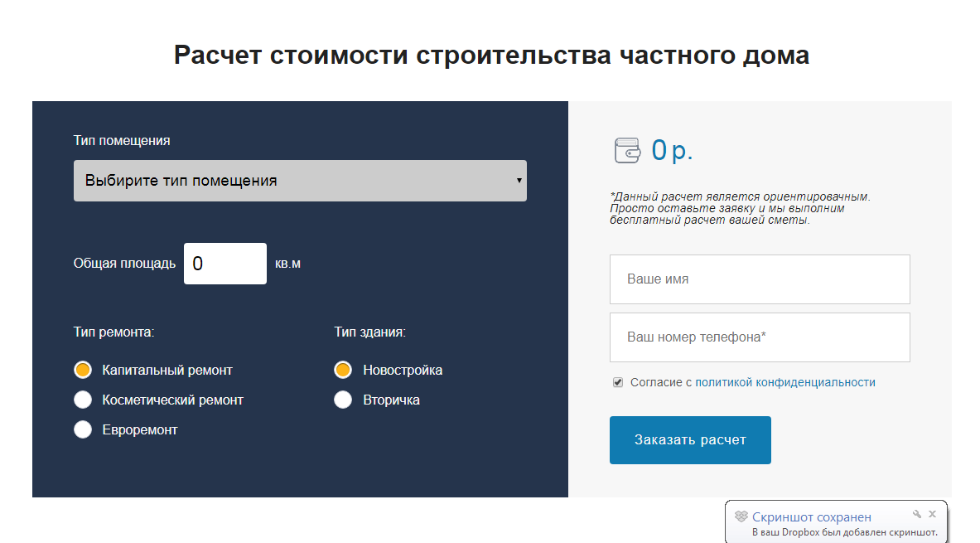
Task: Select the Евроремонт radio button
Action: pyautogui.click(x=83, y=429)
